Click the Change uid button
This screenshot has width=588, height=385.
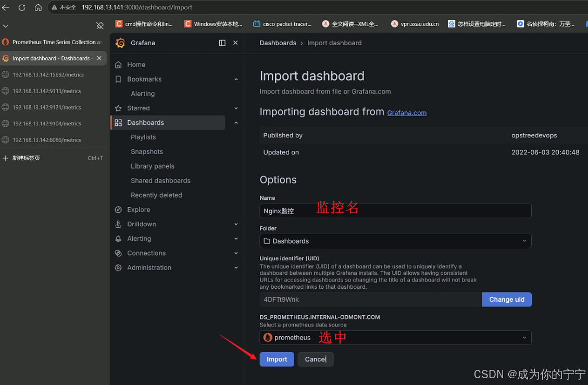(507, 300)
